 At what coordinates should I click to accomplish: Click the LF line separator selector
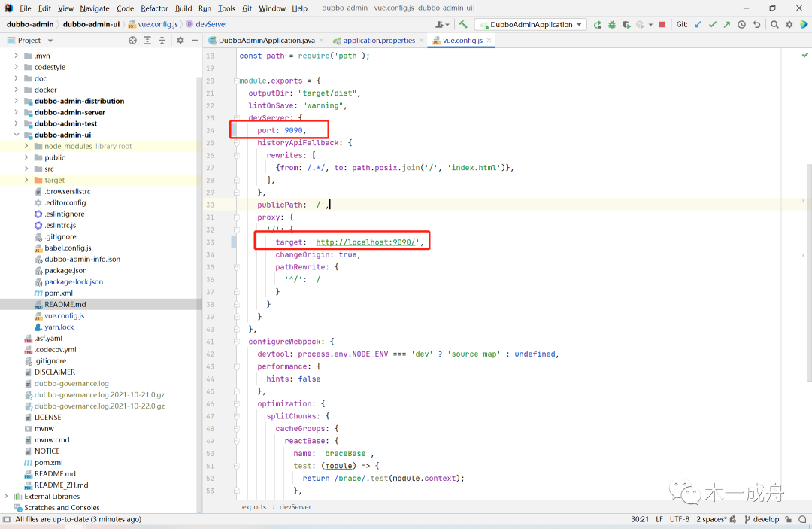tap(659, 519)
